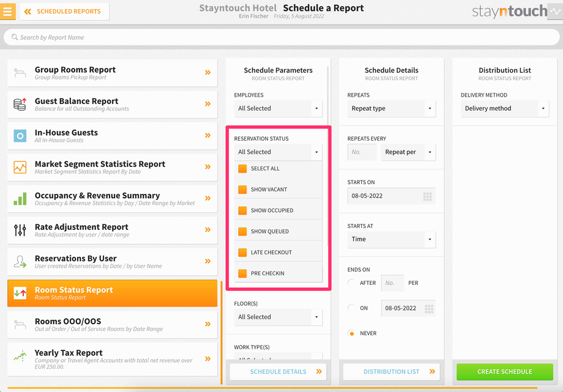Open Guest Balance Report via its chevron
The height and width of the screenshot is (392, 563).
(x=207, y=104)
